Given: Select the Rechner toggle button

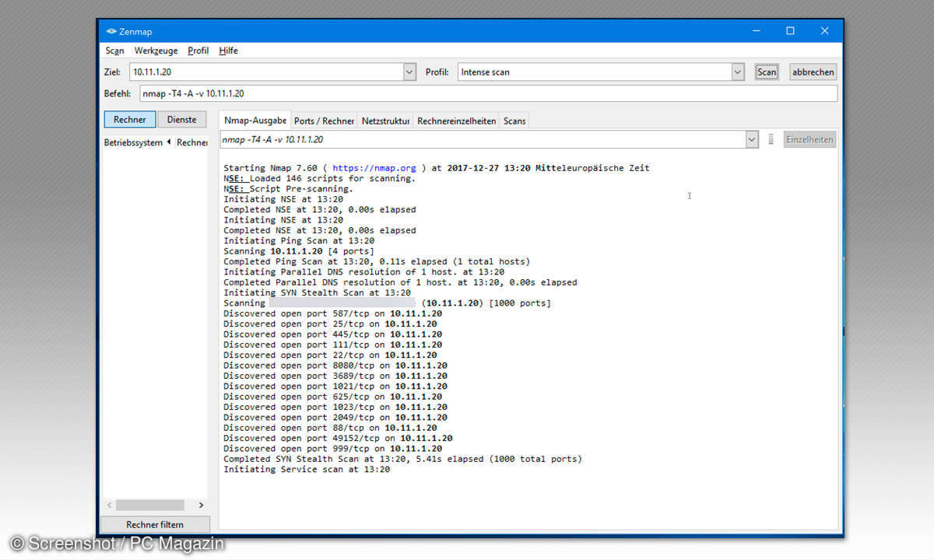Looking at the screenshot, I should coord(129,119).
